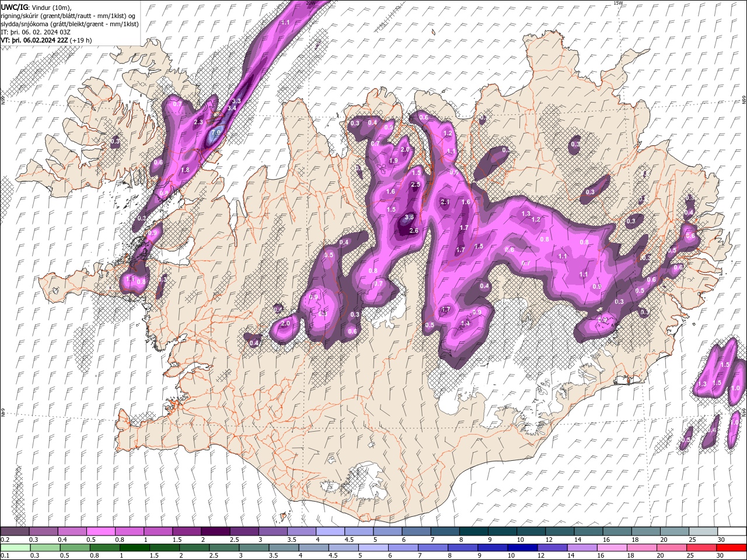Image resolution: width=747 pixels, height=560 pixels.
Task: Click the 3.4 value near the Westfjords band
Action: pos(232,108)
